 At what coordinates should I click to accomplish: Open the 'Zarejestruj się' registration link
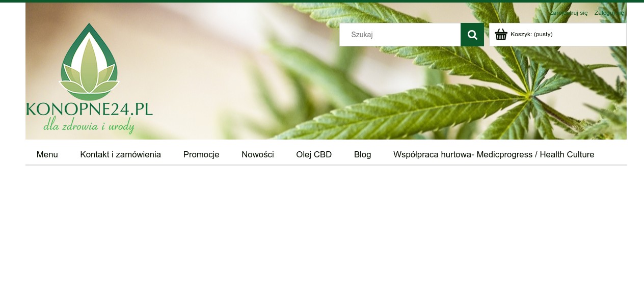point(568,13)
